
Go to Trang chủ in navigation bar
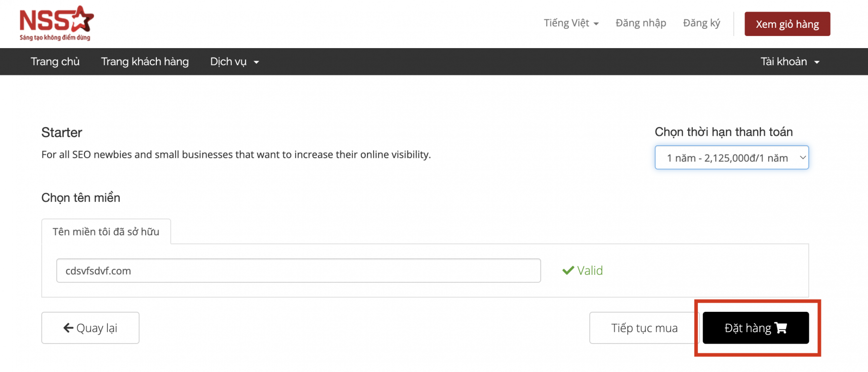tap(55, 62)
